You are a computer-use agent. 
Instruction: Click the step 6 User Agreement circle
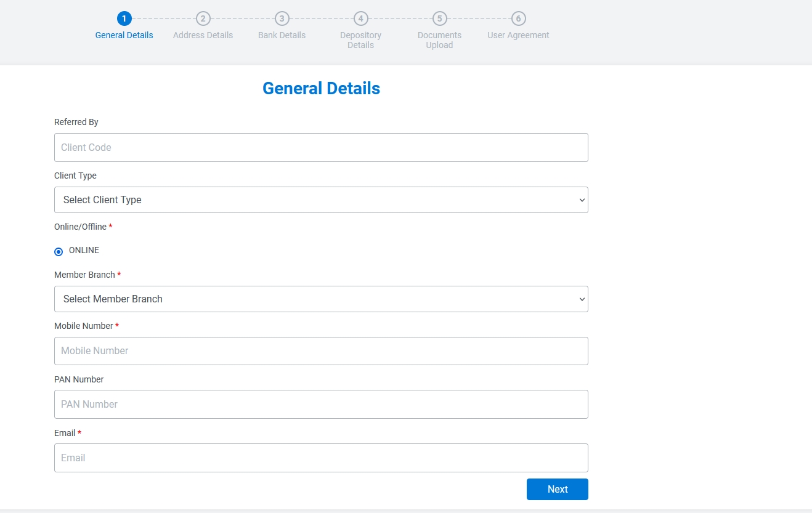click(x=518, y=18)
